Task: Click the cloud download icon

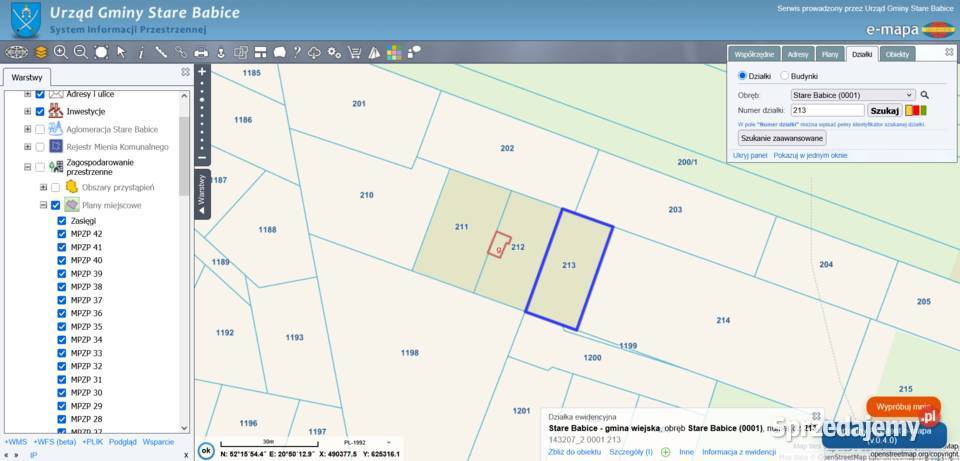Action: click(x=314, y=53)
